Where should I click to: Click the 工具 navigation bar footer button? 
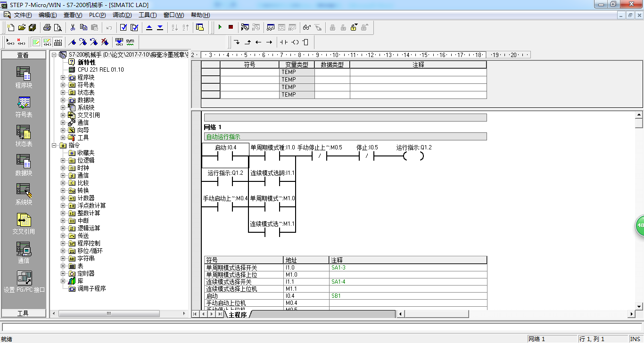click(23, 313)
